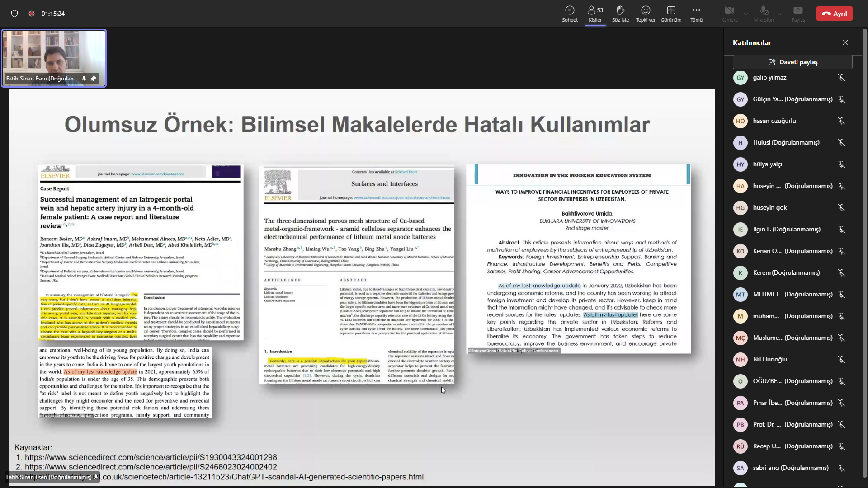This screenshot has width=868, height=488.
Task: Close the Katılımcılar panel
Action: [x=845, y=42]
